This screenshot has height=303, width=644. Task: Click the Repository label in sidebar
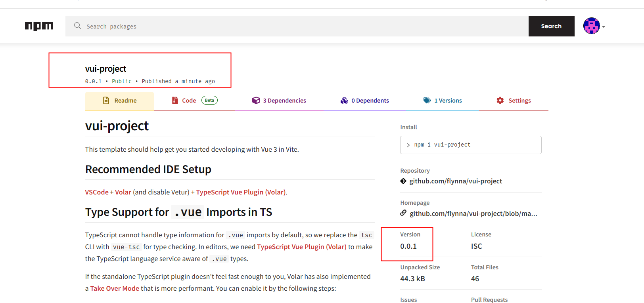[415, 171]
